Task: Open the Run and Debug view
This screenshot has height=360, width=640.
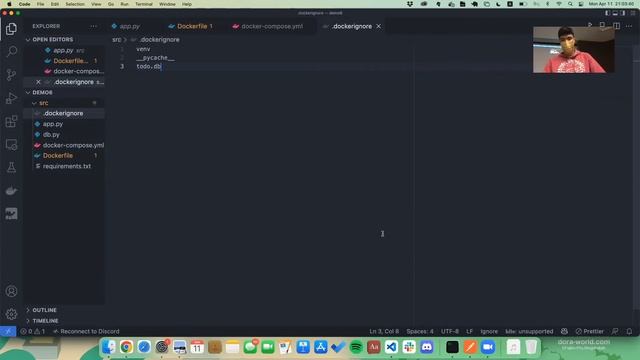Action: point(11,98)
